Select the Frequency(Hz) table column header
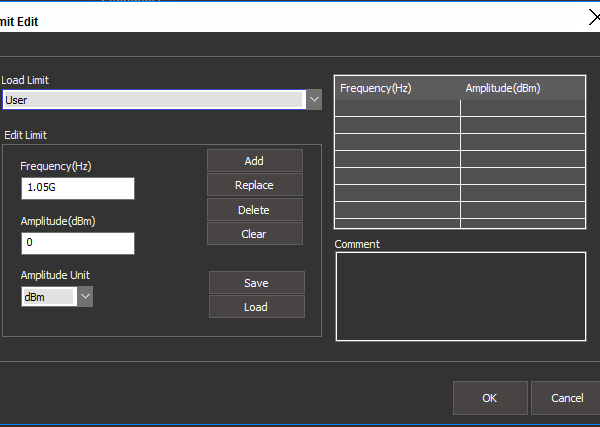Screen dimensions: 600x427 [x=397, y=89]
